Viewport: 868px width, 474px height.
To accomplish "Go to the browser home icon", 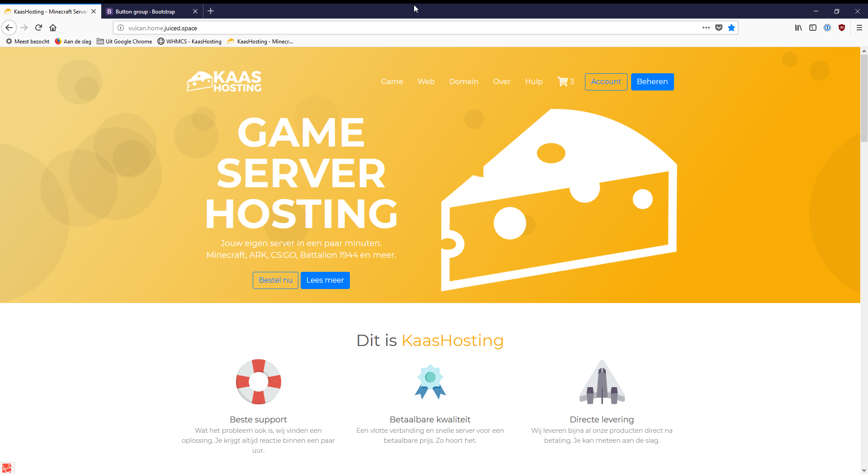I will tap(53, 28).
